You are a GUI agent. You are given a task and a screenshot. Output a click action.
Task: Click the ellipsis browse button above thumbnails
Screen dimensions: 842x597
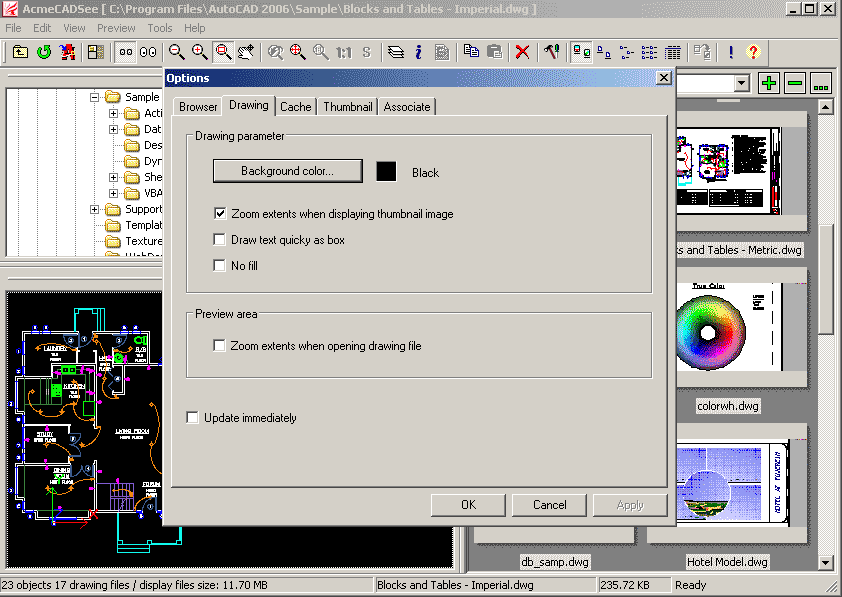(821, 83)
